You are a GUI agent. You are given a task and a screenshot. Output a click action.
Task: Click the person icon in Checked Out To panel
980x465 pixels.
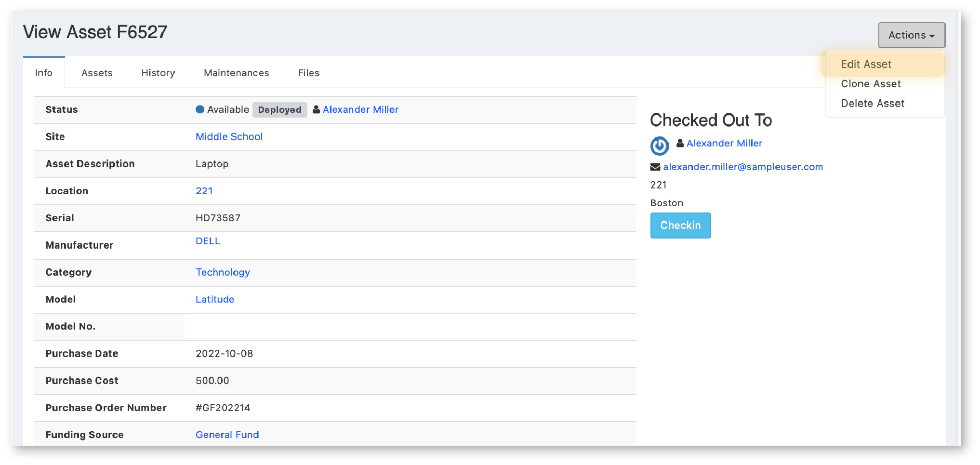[680, 143]
